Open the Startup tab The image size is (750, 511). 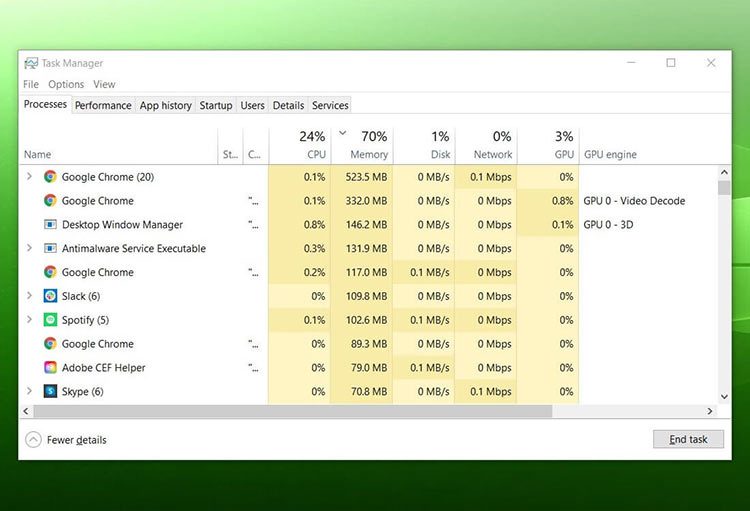(216, 106)
